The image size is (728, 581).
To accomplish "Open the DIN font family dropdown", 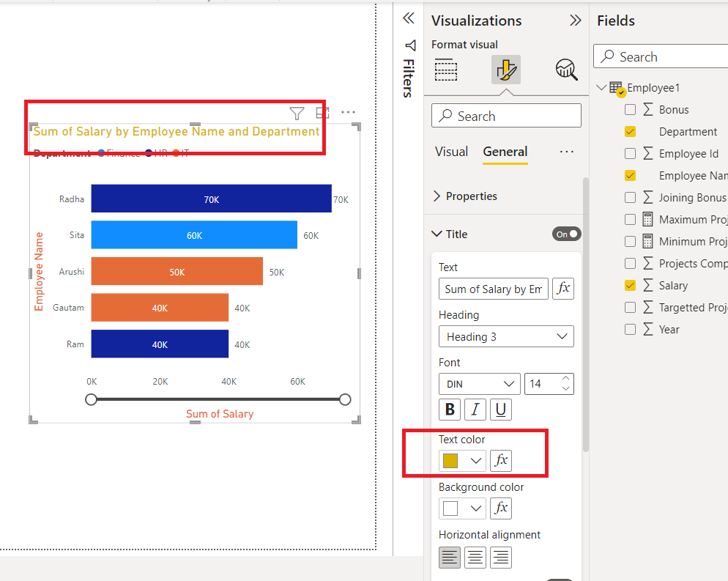I will (480, 384).
